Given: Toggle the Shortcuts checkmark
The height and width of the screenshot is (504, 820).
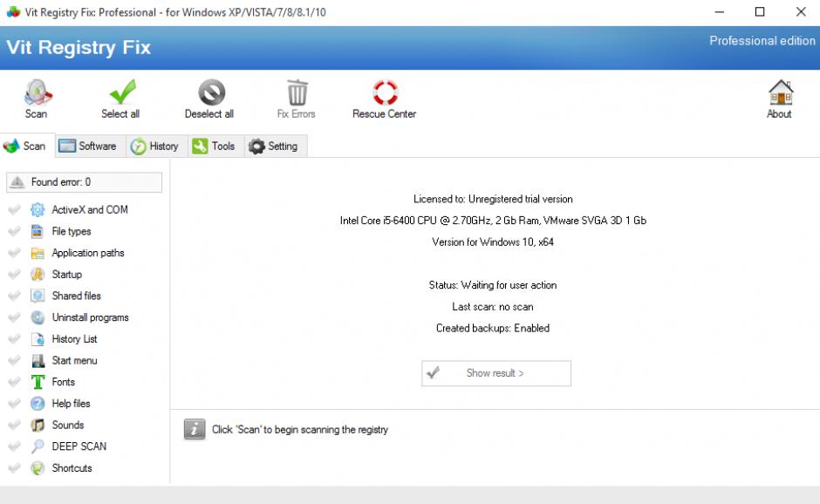Looking at the screenshot, I should pos(14,468).
